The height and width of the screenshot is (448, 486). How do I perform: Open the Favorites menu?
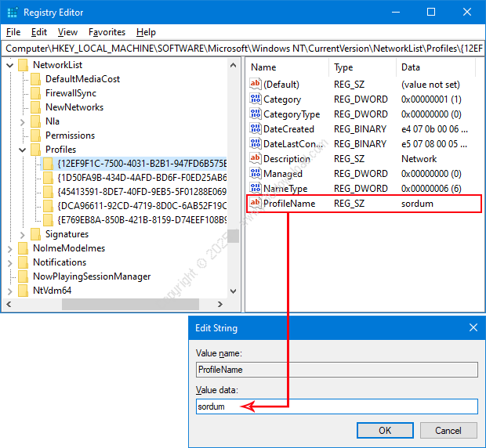tap(107, 32)
